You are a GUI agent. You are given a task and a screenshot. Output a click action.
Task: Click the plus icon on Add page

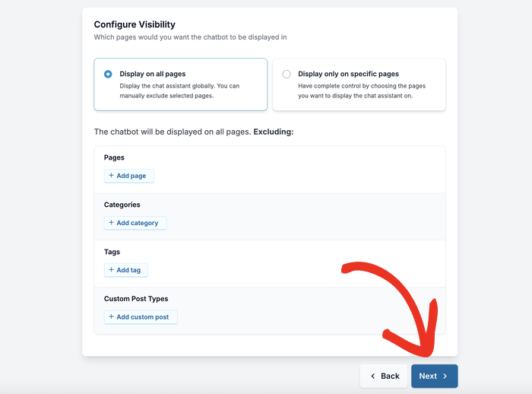(112, 176)
